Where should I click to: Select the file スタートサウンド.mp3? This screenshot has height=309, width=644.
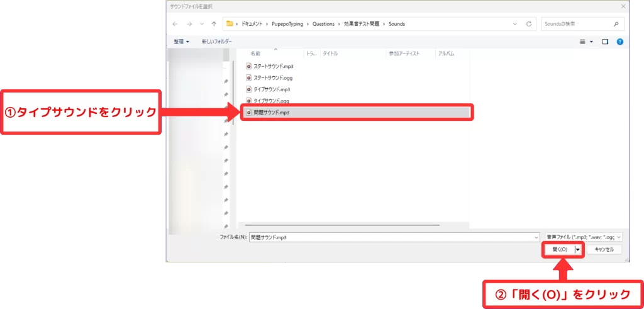click(273, 66)
